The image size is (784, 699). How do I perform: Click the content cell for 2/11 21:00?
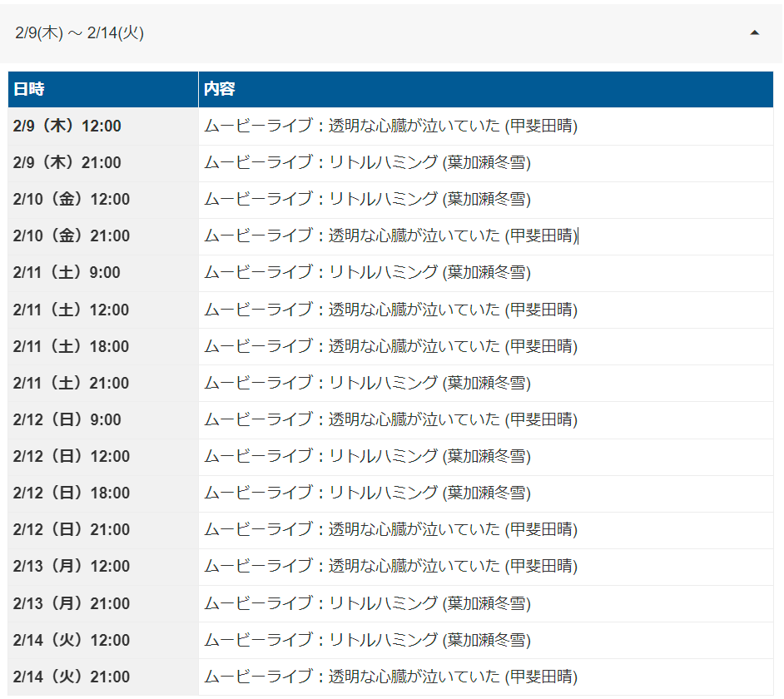click(486, 384)
